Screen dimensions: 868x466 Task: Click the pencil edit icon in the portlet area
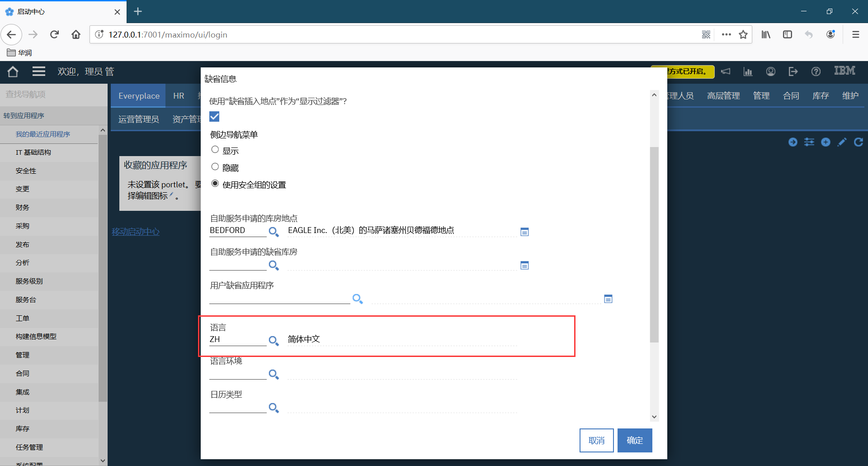[x=841, y=142]
